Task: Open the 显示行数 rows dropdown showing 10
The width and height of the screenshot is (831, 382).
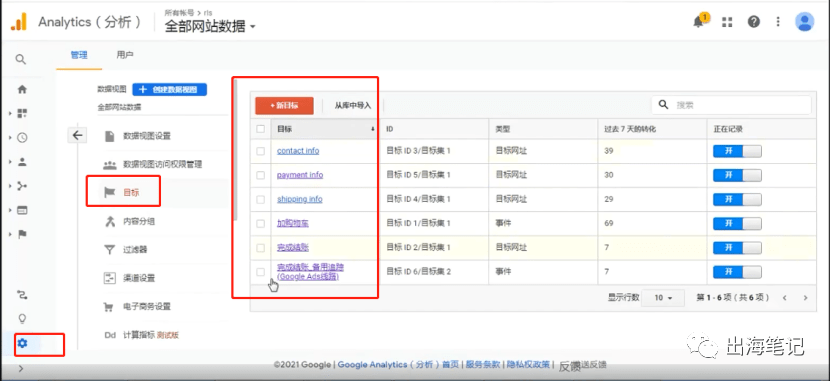Action: (663, 298)
